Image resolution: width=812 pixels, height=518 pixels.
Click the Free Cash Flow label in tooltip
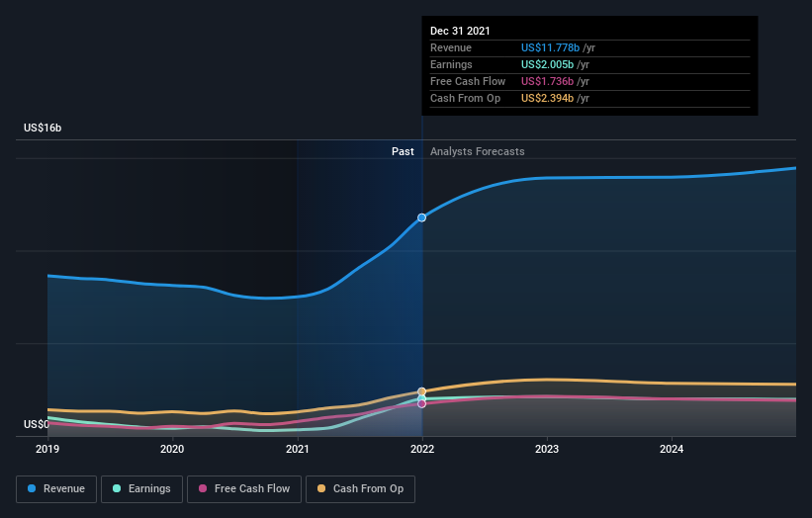pyautogui.click(x=468, y=81)
